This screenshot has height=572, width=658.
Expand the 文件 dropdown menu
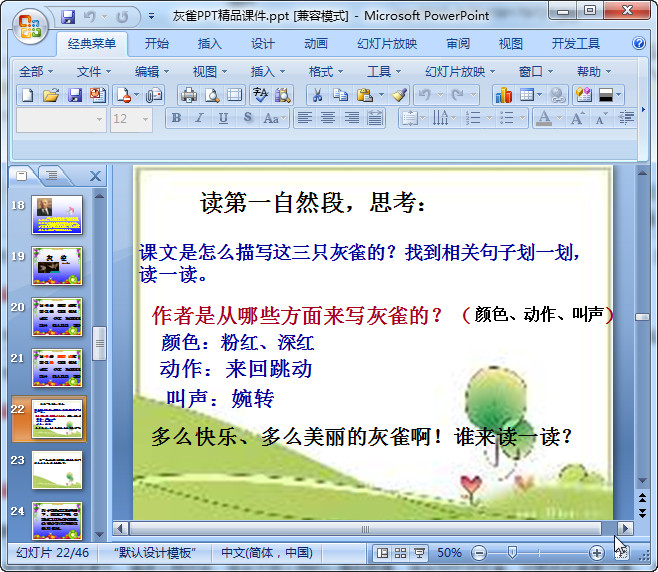click(x=94, y=72)
